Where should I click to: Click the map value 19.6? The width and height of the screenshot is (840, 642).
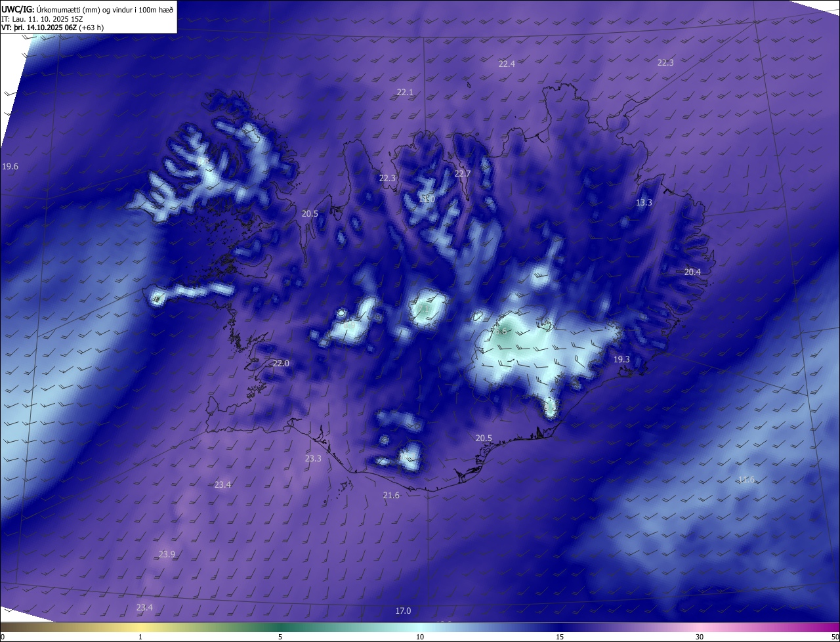(x=10, y=167)
